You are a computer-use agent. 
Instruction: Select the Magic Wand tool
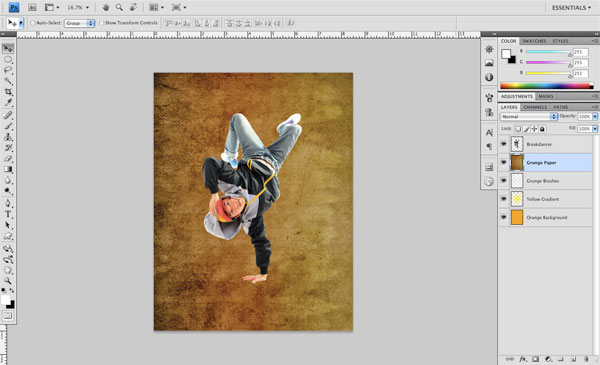pyautogui.click(x=8, y=81)
